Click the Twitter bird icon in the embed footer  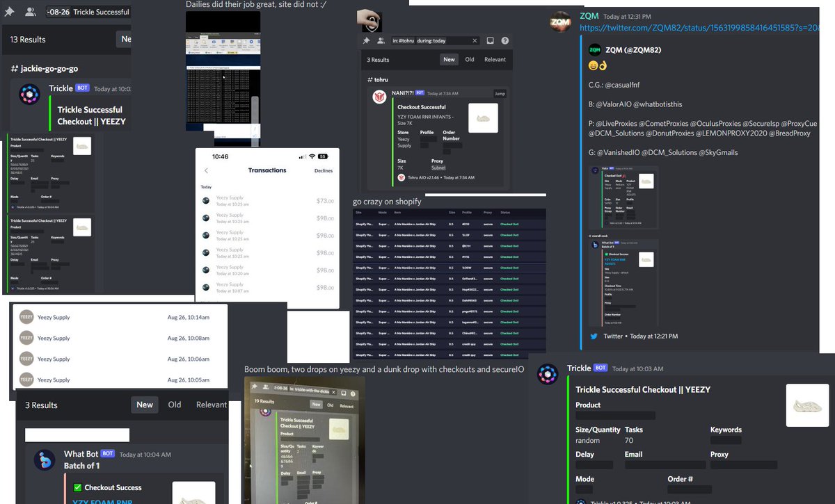[x=594, y=336]
